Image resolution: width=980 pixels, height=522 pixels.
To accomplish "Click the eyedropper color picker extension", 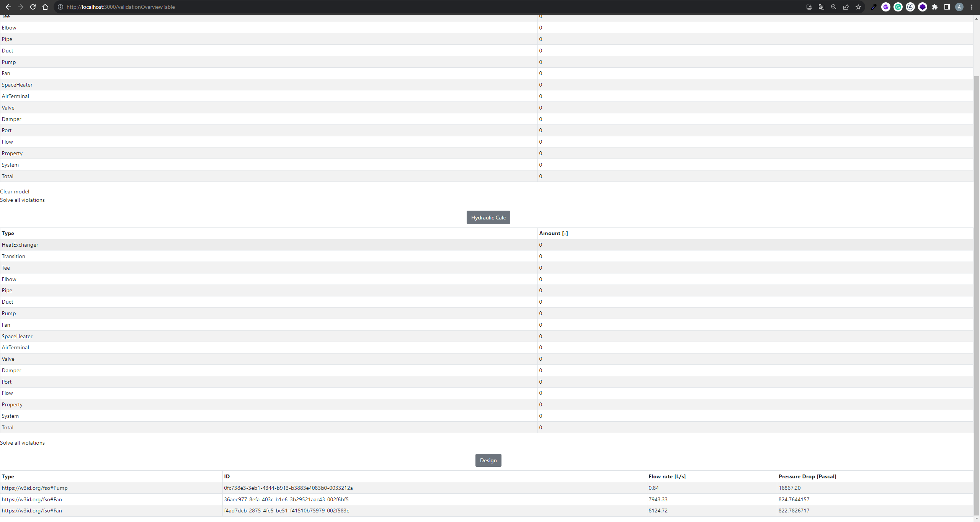I will tap(874, 7).
